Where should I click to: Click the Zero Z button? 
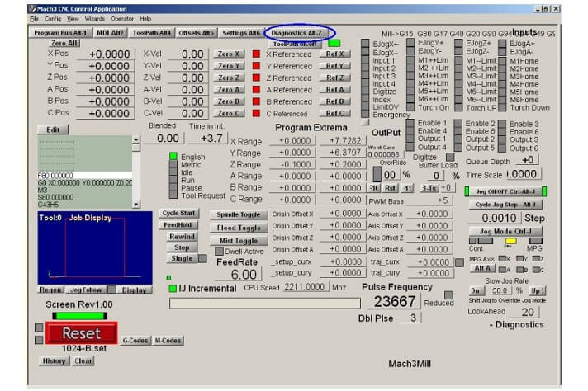point(229,78)
